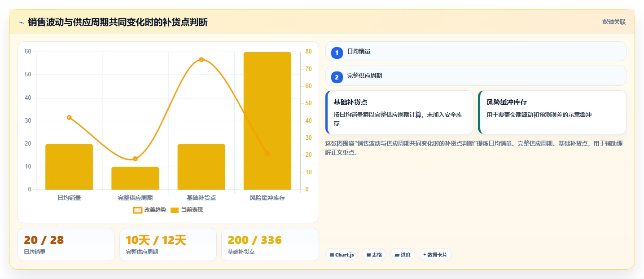Click the 当前表现 legend color box

point(175,210)
